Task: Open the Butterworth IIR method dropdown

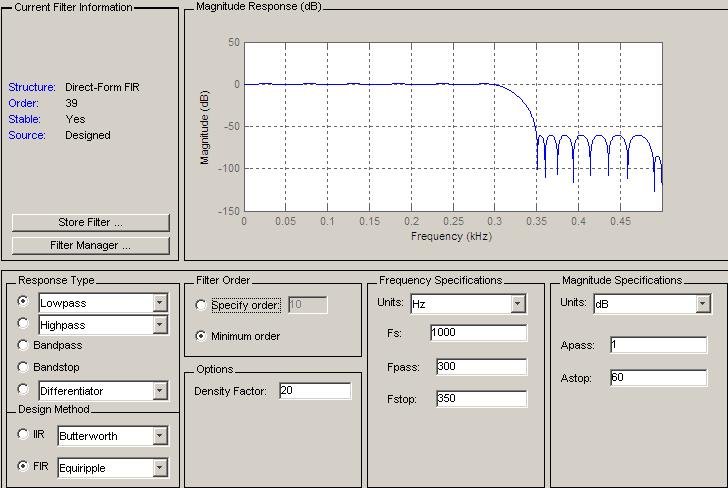Action: tap(160, 436)
